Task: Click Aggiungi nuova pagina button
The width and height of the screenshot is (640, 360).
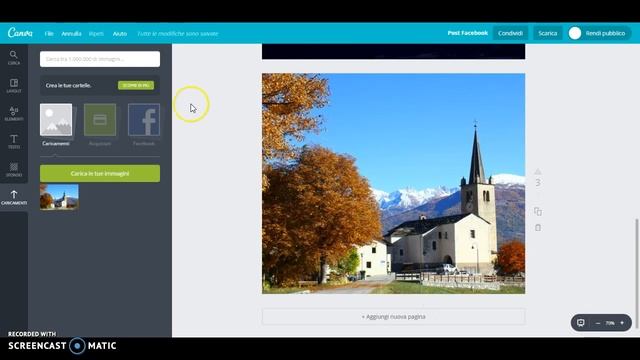Action: [x=393, y=316]
